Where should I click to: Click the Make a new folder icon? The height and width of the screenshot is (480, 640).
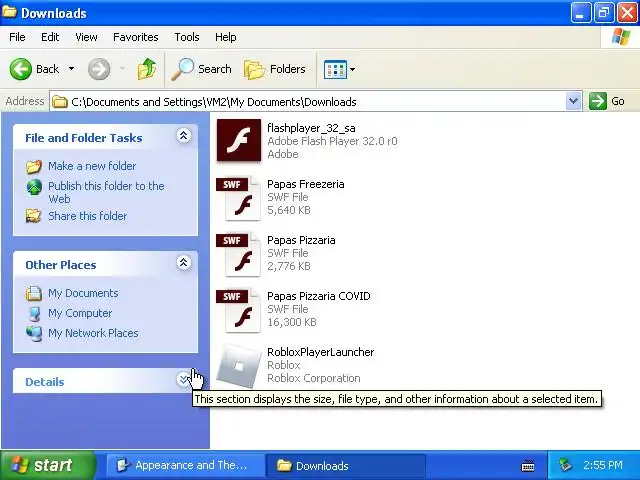[x=34, y=166]
